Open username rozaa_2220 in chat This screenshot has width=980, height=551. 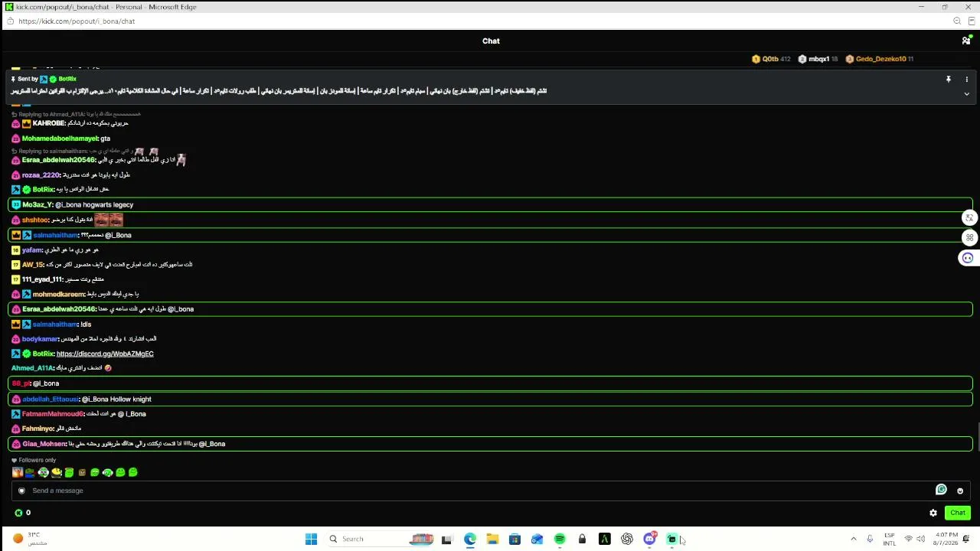(41, 175)
